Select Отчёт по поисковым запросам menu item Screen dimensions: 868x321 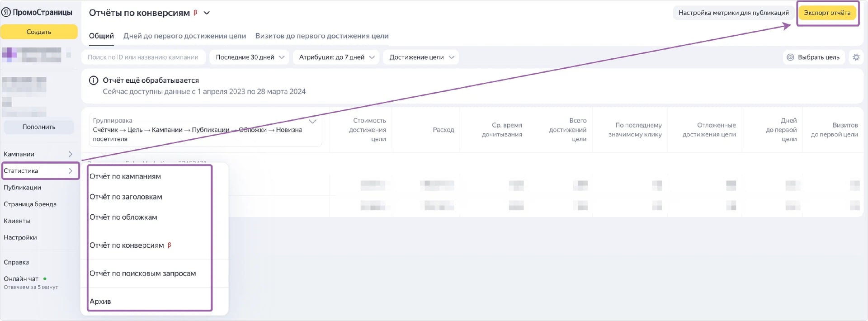142,274
